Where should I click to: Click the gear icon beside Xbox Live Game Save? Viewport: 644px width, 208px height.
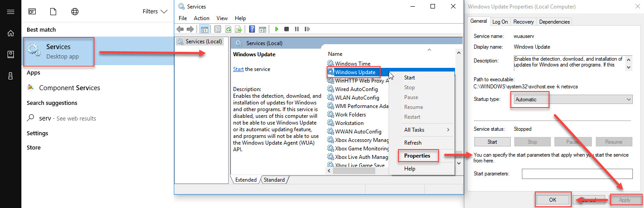click(331, 165)
